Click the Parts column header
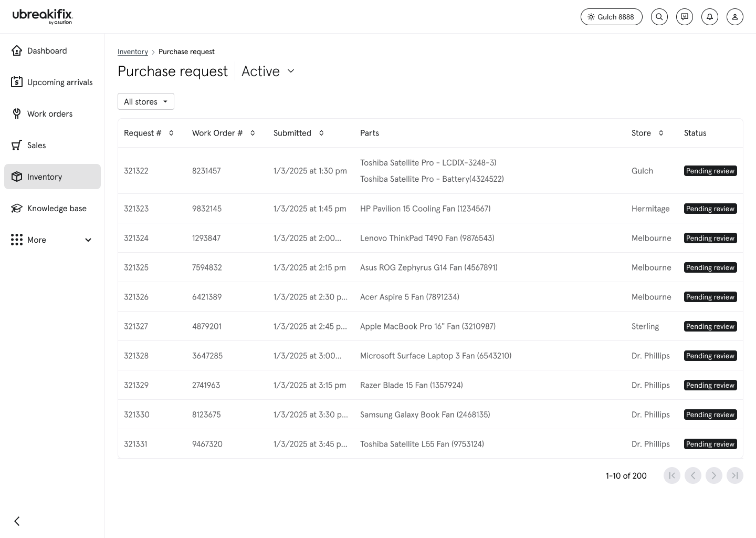The image size is (756, 538). click(x=370, y=133)
